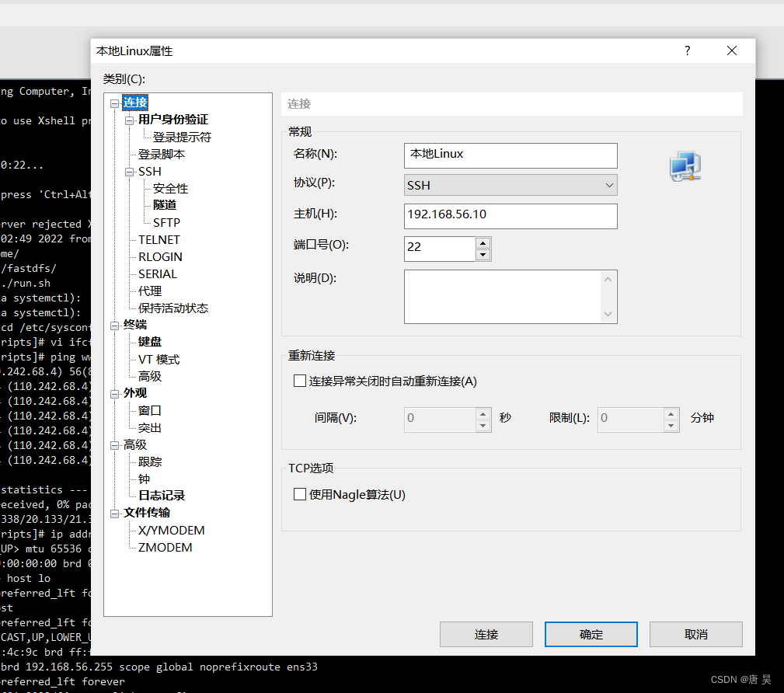Click the 连接 button
784x693 pixels.
pos(486,634)
